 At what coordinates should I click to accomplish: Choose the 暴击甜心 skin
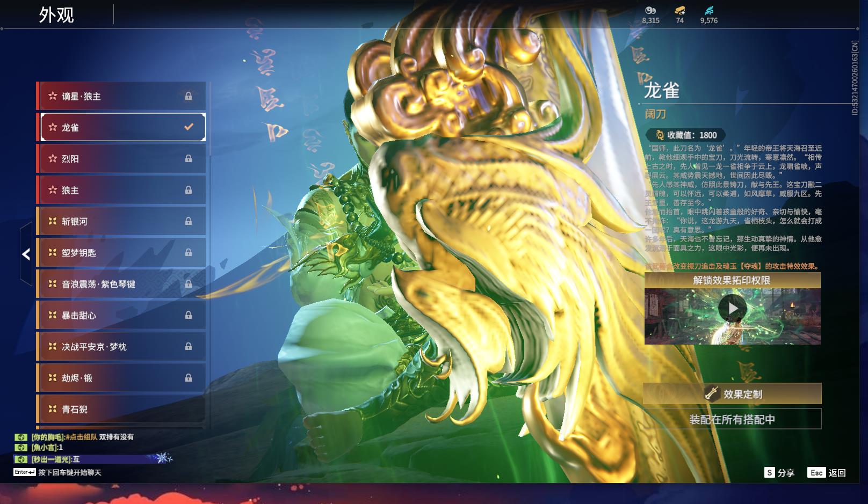[121, 315]
